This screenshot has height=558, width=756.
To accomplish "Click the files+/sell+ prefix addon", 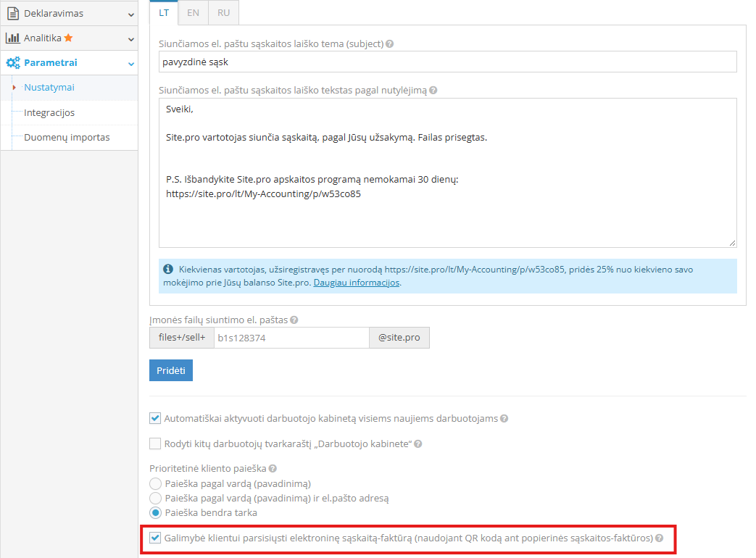I will pos(182,338).
